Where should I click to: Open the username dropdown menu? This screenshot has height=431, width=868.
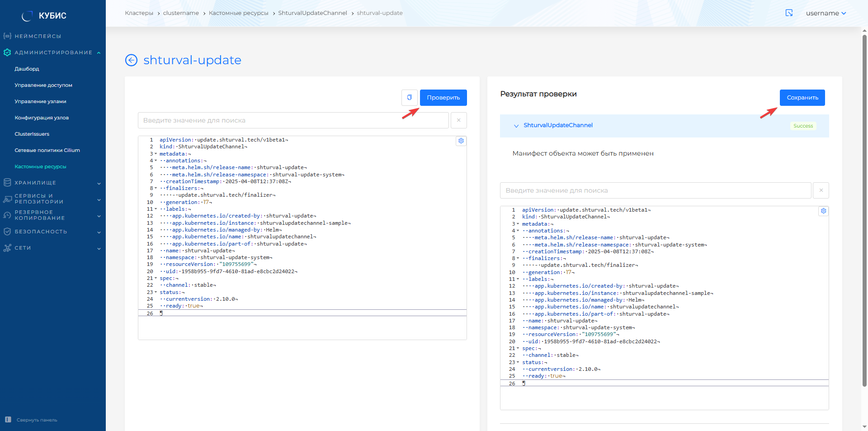[x=826, y=13]
